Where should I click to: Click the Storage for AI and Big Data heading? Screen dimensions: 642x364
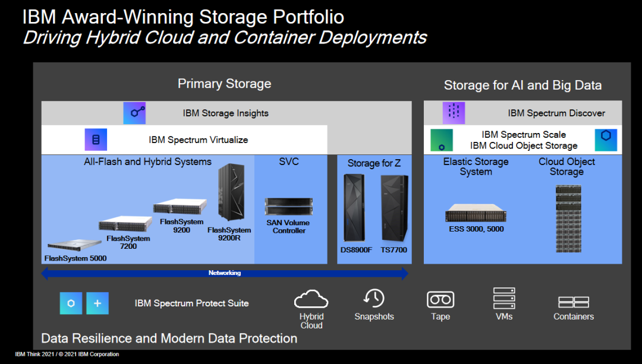tap(523, 86)
